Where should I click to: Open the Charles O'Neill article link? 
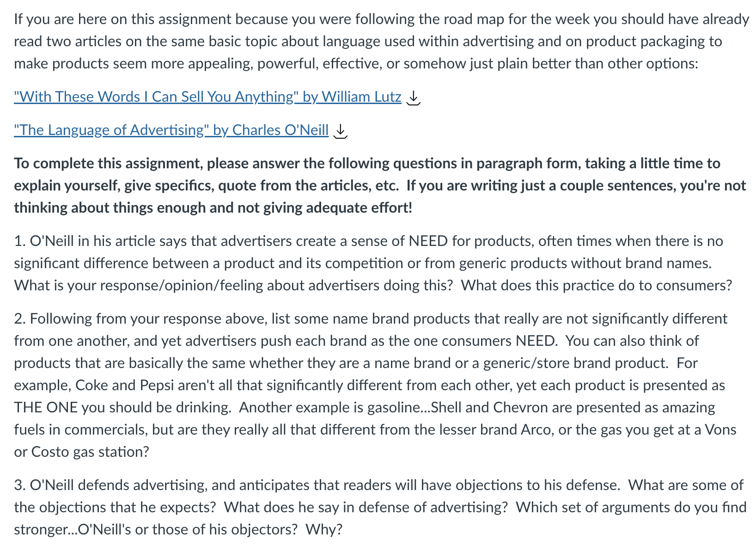pyautogui.click(x=171, y=130)
